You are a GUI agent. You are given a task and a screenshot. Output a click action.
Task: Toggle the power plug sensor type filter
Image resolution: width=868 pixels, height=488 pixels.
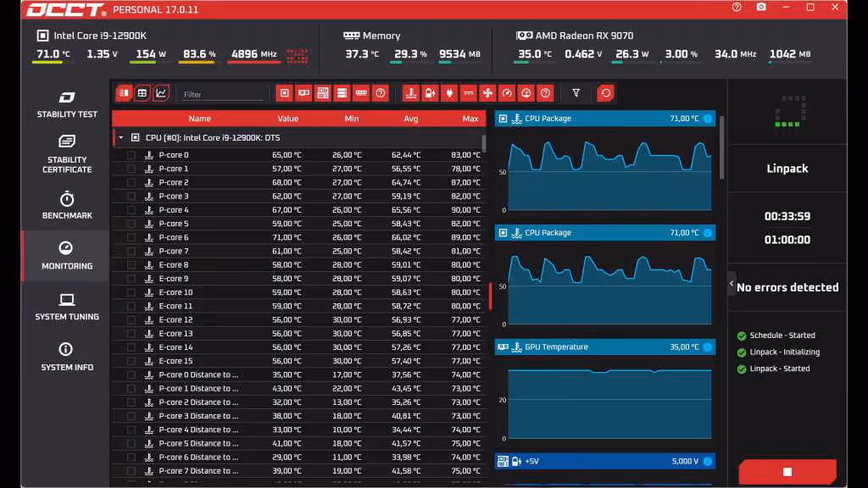pos(449,93)
